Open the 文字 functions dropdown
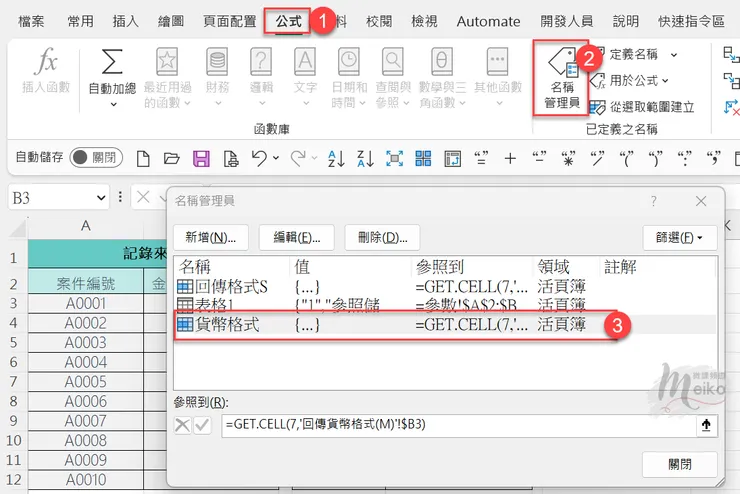The width and height of the screenshot is (740, 494). coord(305,78)
